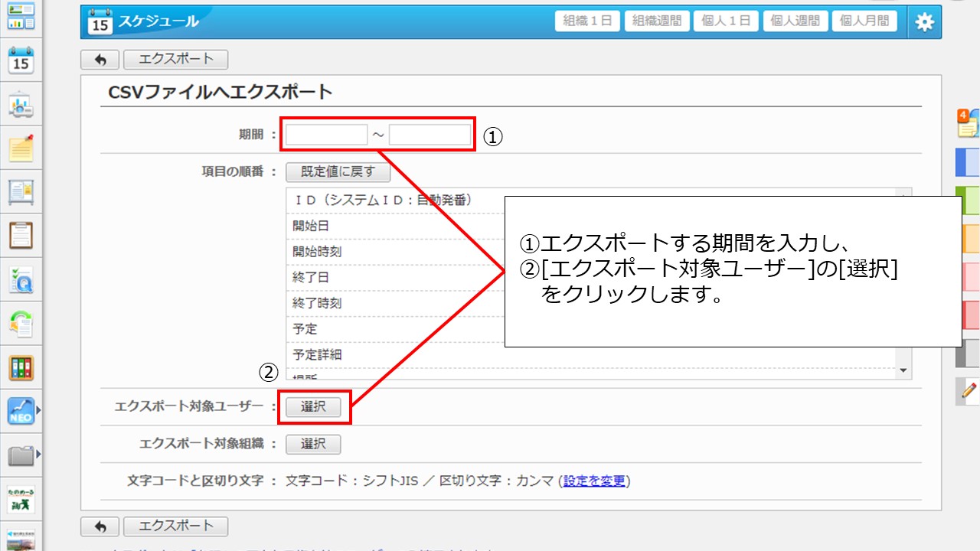Screen dimensions: 980x551
Task: Select the blue color tab on right
Action: point(968,163)
